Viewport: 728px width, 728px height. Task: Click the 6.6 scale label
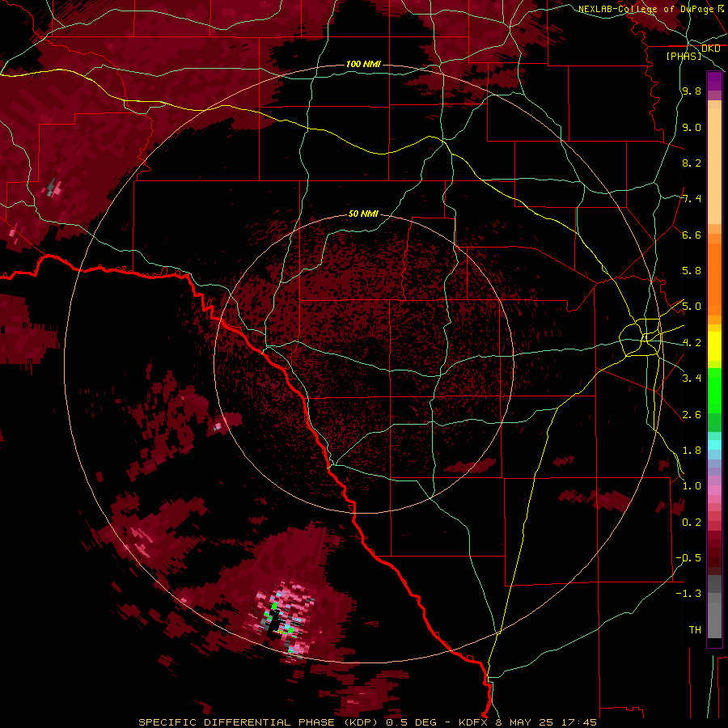pyautogui.click(x=692, y=235)
